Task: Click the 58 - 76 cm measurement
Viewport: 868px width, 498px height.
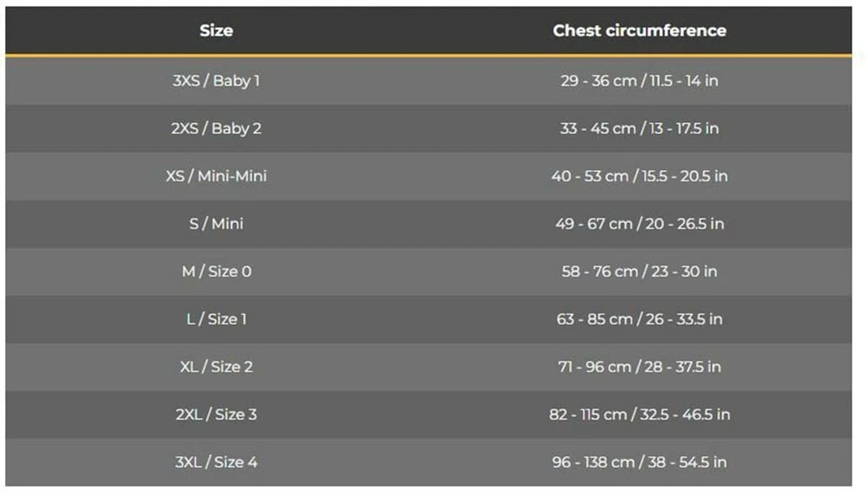Action: [x=600, y=271]
